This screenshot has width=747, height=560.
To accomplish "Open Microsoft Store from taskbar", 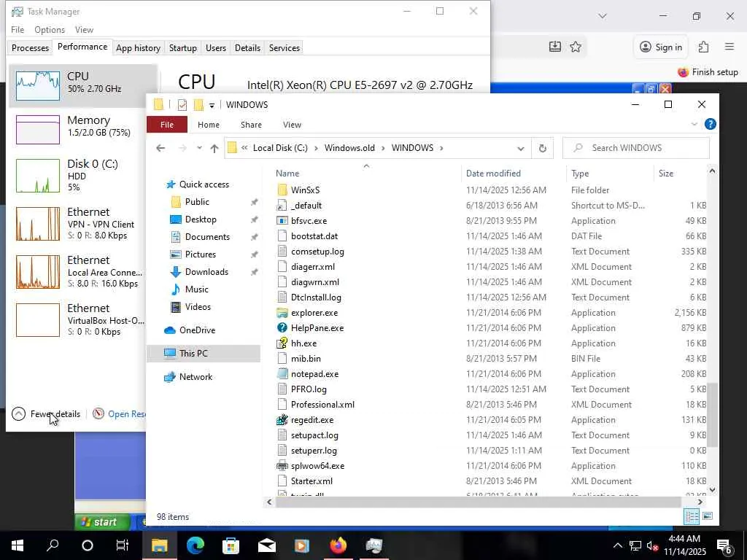I will click(231, 545).
